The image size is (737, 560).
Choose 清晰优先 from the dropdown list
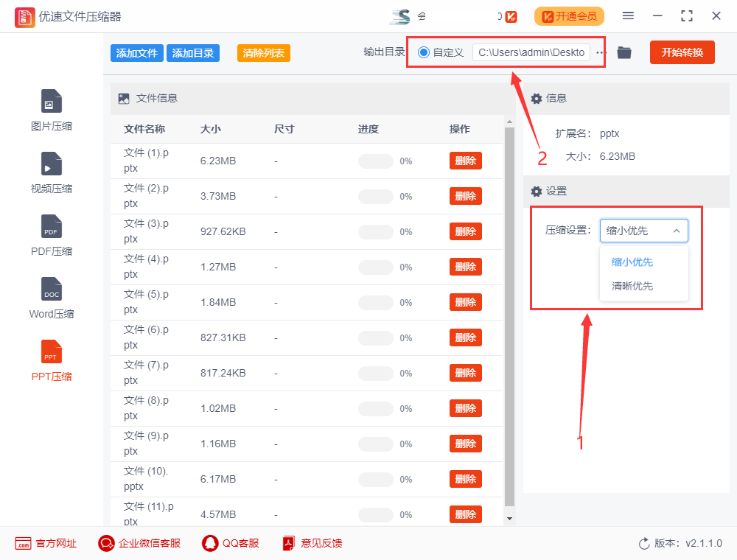click(x=632, y=286)
